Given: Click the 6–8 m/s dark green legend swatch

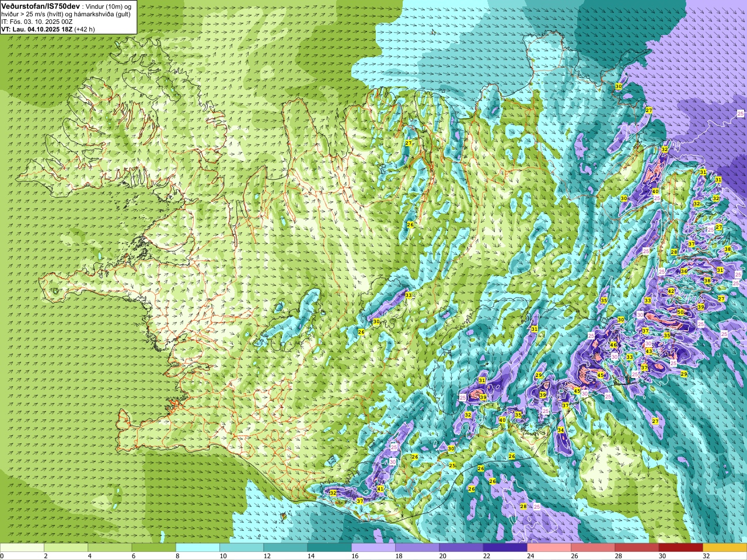Looking at the screenshot, I should [x=153, y=548].
